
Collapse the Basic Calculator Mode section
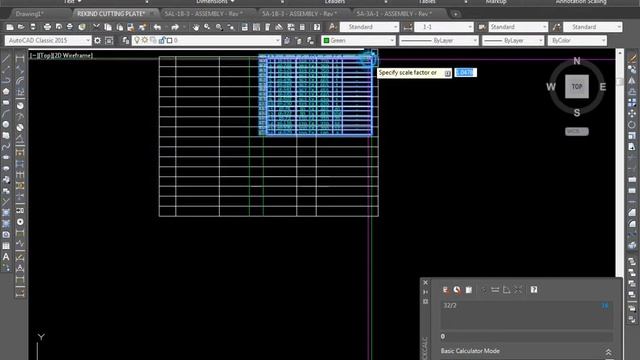[608, 351]
